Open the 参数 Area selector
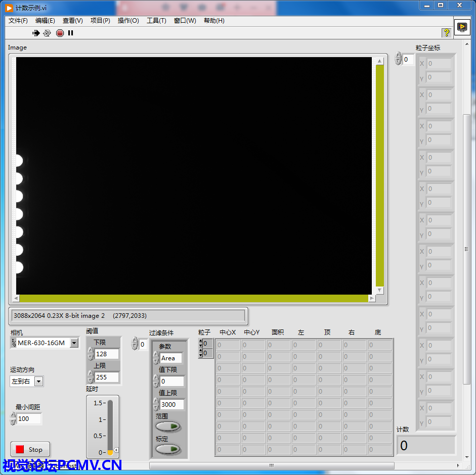 coord(170,358)
